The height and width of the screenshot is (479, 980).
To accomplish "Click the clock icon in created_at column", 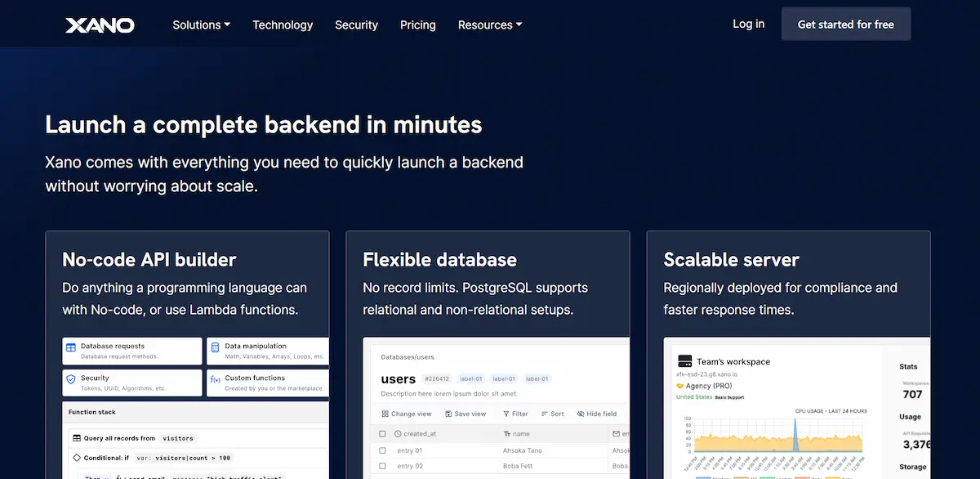I will click(x=398, y=434).
